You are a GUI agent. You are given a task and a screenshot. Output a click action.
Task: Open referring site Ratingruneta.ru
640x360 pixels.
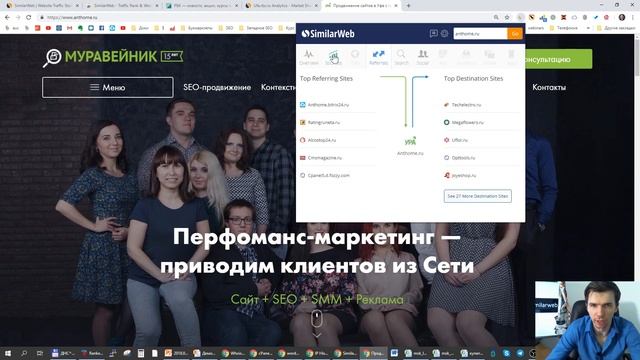[324, 122]
